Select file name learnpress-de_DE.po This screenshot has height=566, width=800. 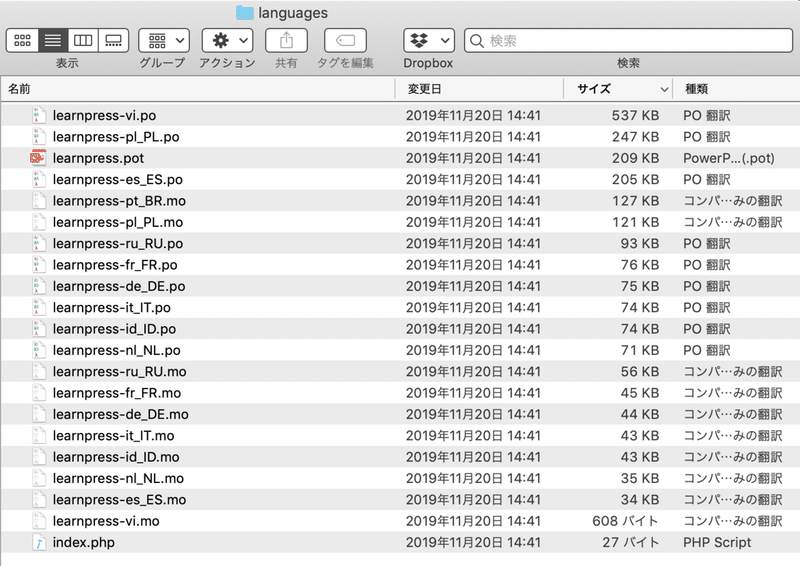pyautogui.click(x=118, y=286)
